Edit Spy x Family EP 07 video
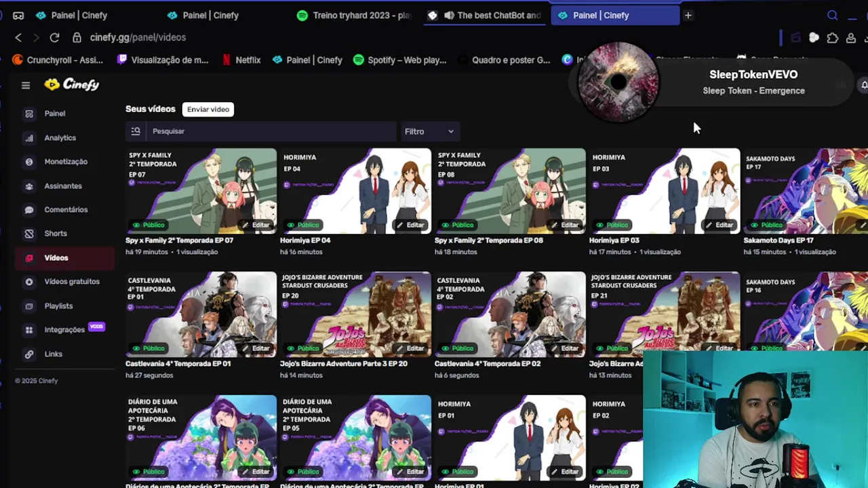Viewport: 868px width, 488px height. click(257, 224)
